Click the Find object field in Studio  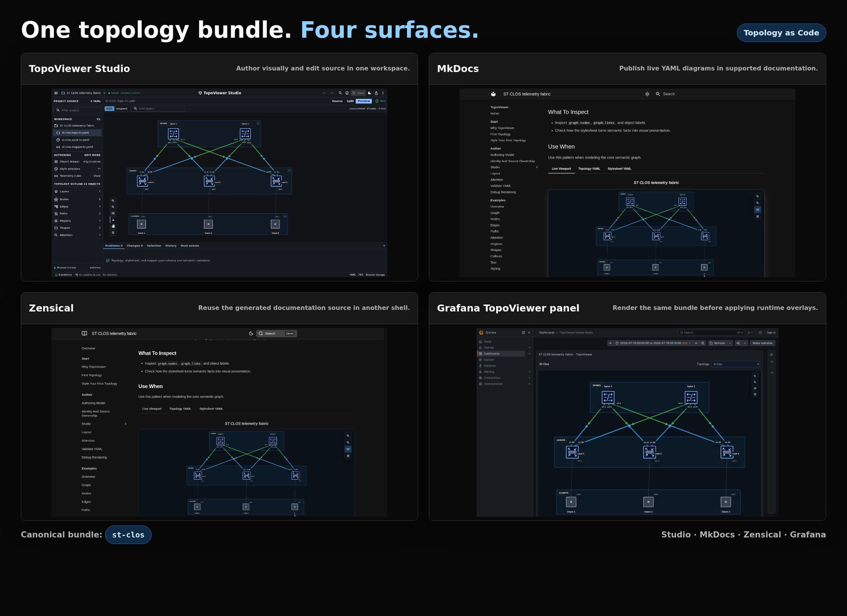[x=158, y=109]
